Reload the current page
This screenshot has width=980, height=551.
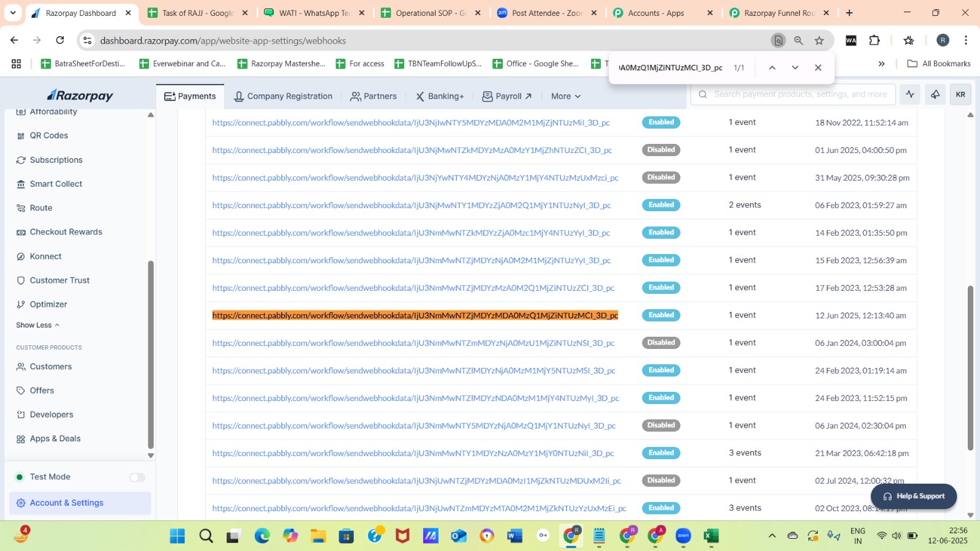(60, 40)
